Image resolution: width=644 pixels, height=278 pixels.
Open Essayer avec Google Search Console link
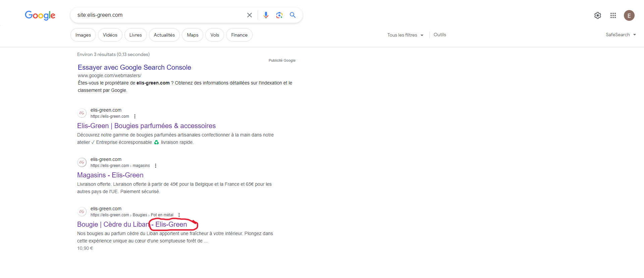pos(135,67)
